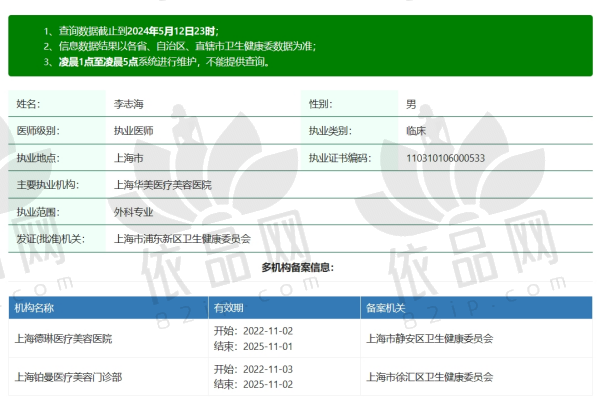This screenshot has width=600, height=399.
Task: Select the 上海铂曼医疗美容门诊部 row
Action: [x=300, y=377]
